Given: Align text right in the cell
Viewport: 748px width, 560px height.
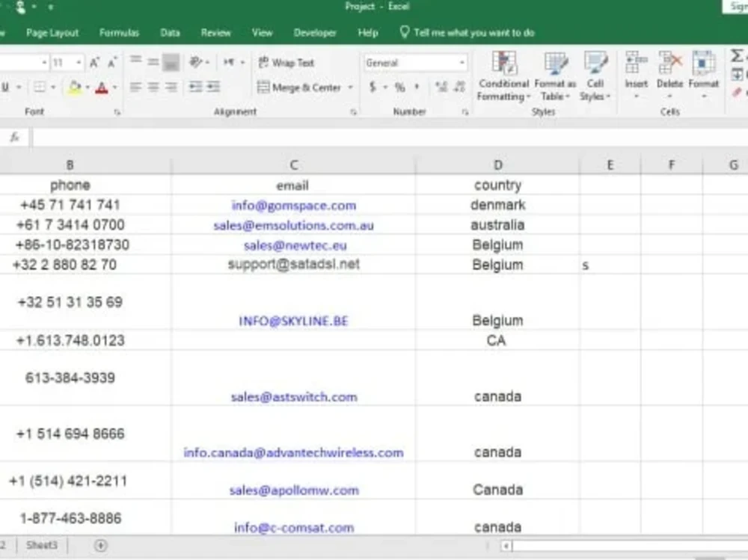Looking at the screenshot, I should click(x=171, y=87).
